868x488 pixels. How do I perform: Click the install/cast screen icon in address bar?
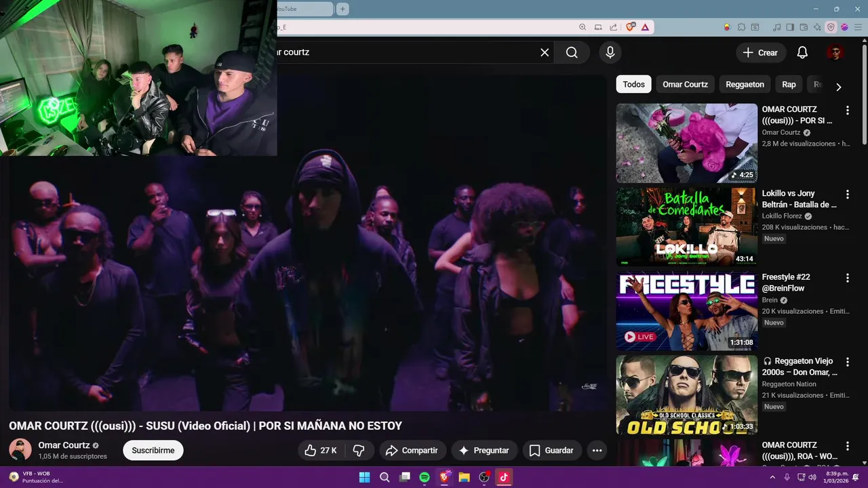(x=598, y=27)
